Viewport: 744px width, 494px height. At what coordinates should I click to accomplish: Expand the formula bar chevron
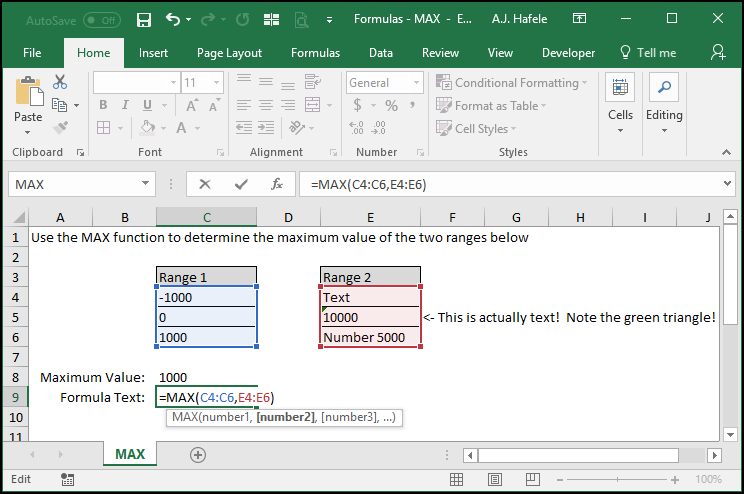(x=727, y=184)
